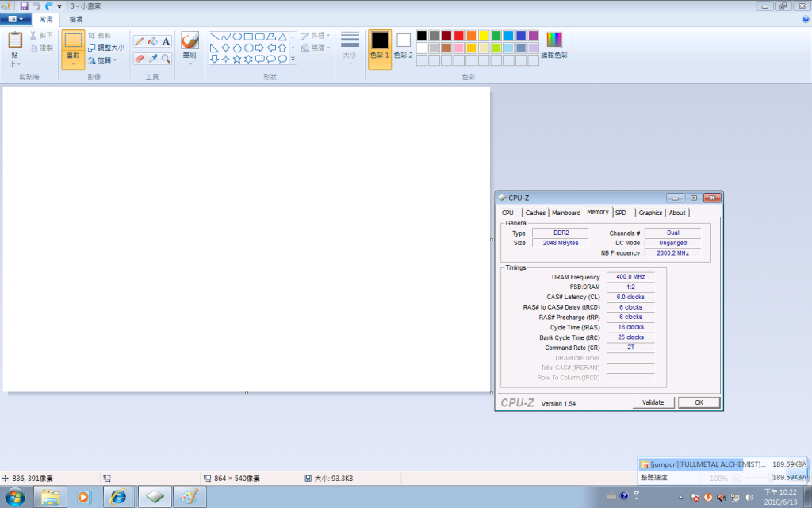Screen dimensions: 812x508
Task: Select the Pencil tool in Paint
Action: [140, 41]
